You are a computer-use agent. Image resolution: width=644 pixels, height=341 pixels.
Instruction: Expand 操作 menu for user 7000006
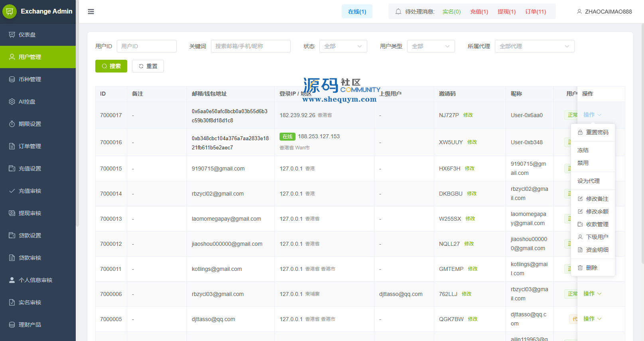tap(592, 294)
